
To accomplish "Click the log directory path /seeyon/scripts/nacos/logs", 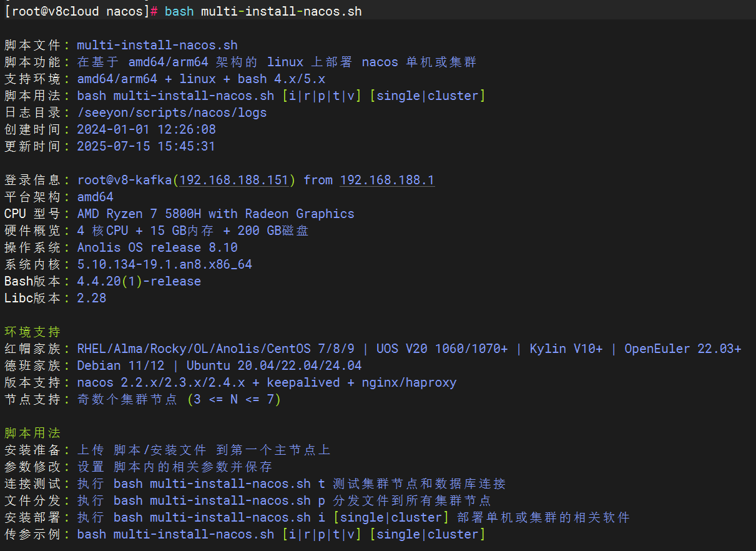I will tap(172, 112).
